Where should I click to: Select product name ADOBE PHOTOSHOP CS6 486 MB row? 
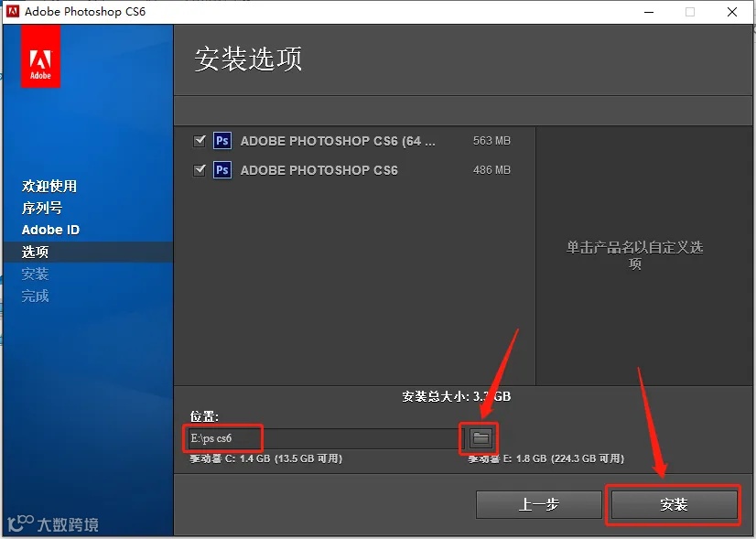319,170
